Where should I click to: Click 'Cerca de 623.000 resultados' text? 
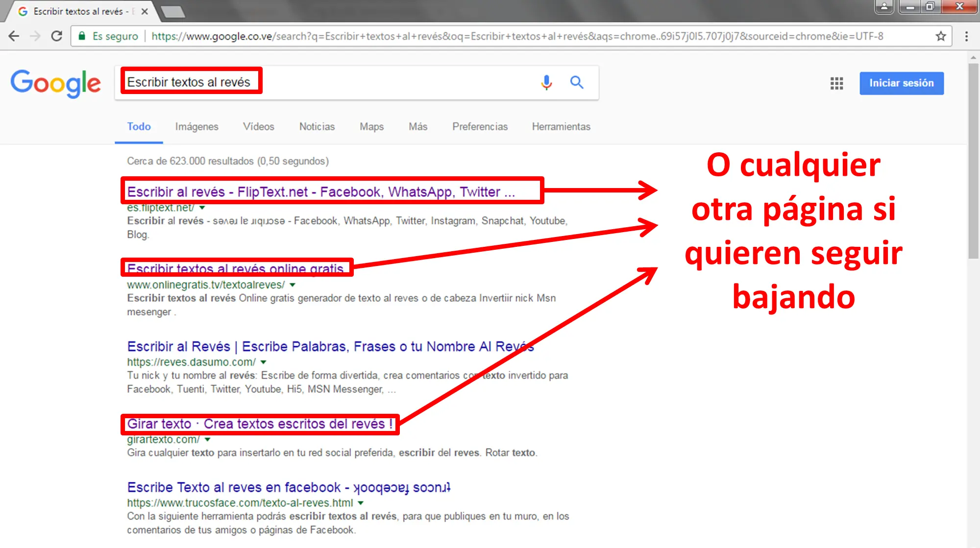tap(190, 161)
